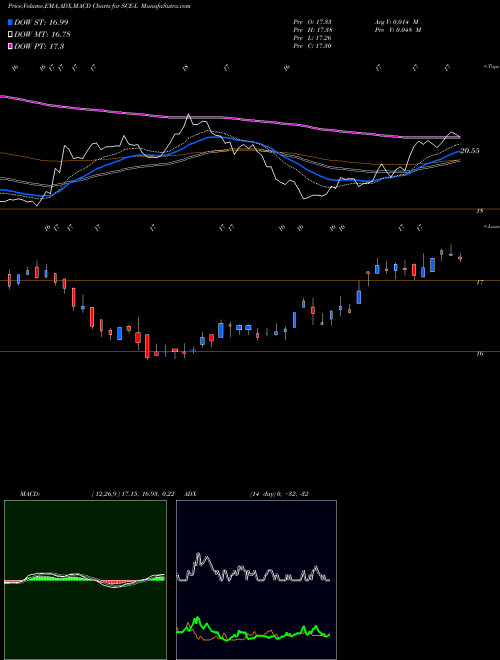Screen dimensions: 500x660
Task: Click the 'Avg V: 0.014 M' volume text
Action: coord(396,22)
